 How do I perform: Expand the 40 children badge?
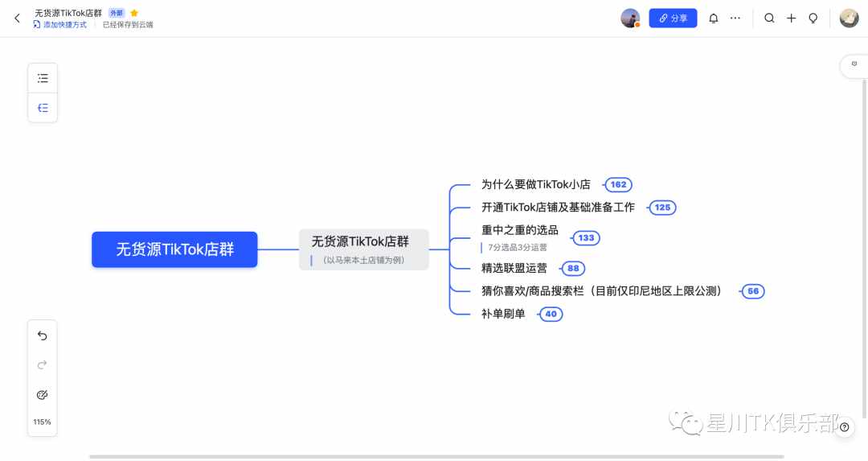pyautogui.click(x=551, y=314)
